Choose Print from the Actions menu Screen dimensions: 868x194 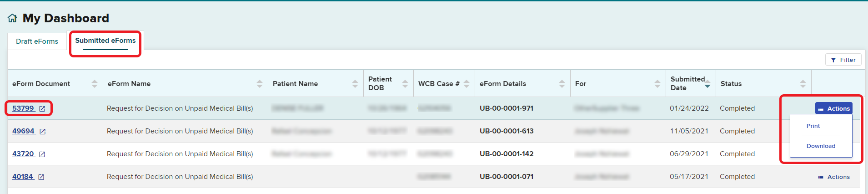tap(813, 126)
